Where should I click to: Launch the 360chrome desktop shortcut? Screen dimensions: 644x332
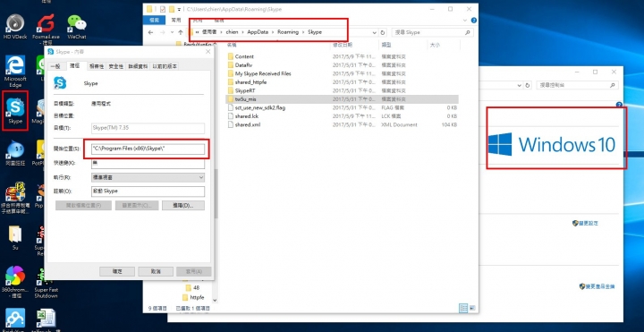15,282
